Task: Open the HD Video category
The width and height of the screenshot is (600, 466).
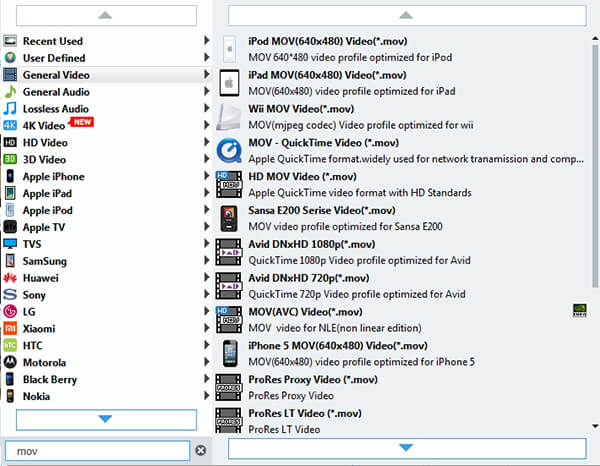Action: tap(45, 142)
